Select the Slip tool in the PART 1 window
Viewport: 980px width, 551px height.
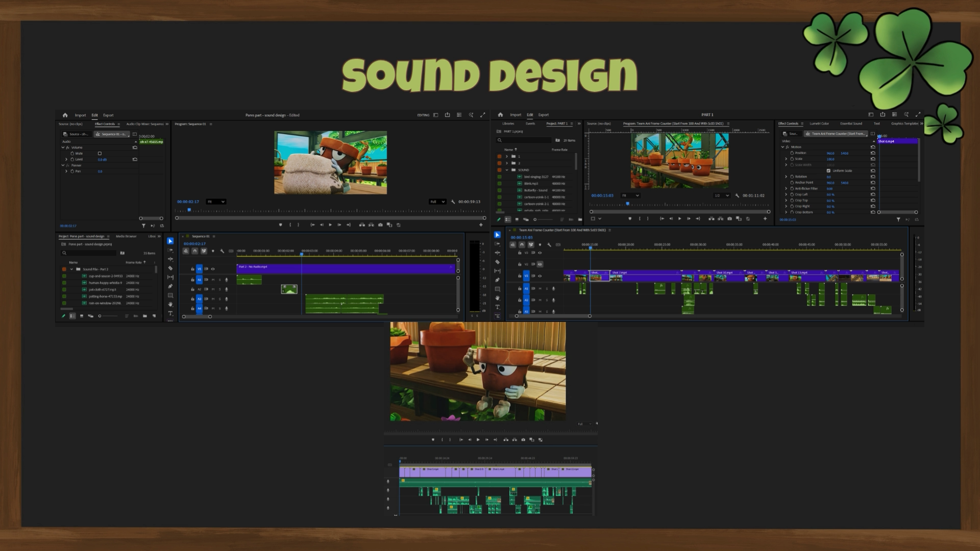pyautogui.click(x=498, y=271)
